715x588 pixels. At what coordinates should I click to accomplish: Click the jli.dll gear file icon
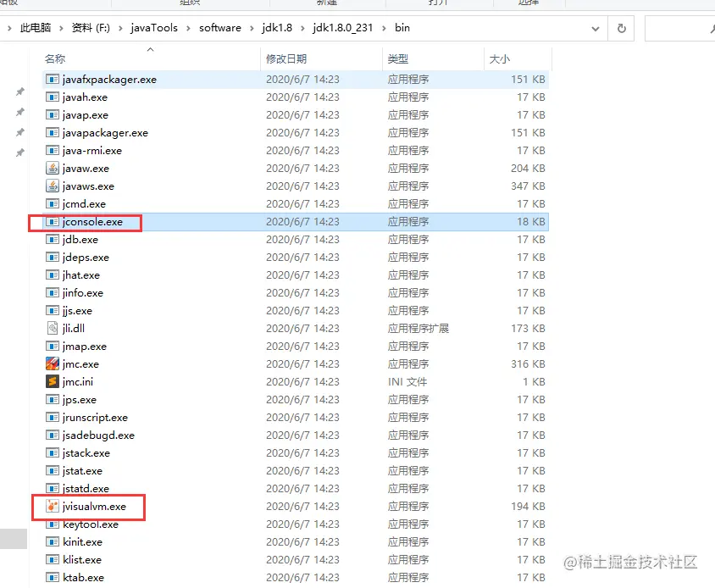point(53,329)
